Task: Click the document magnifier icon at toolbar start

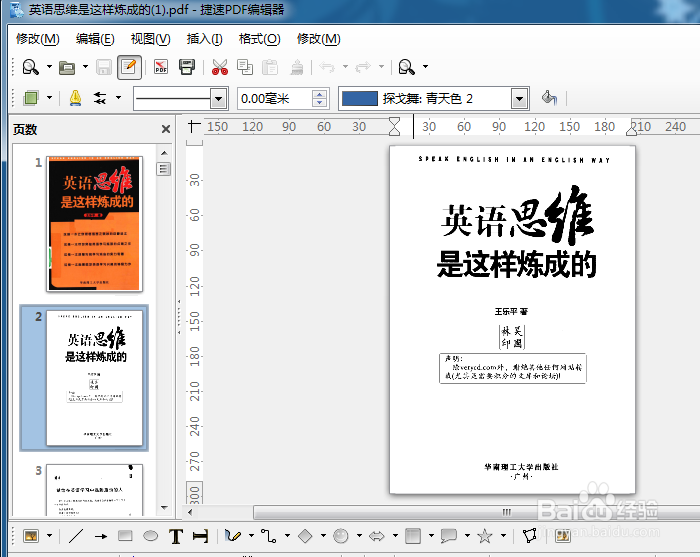Action: coord(30,67)
